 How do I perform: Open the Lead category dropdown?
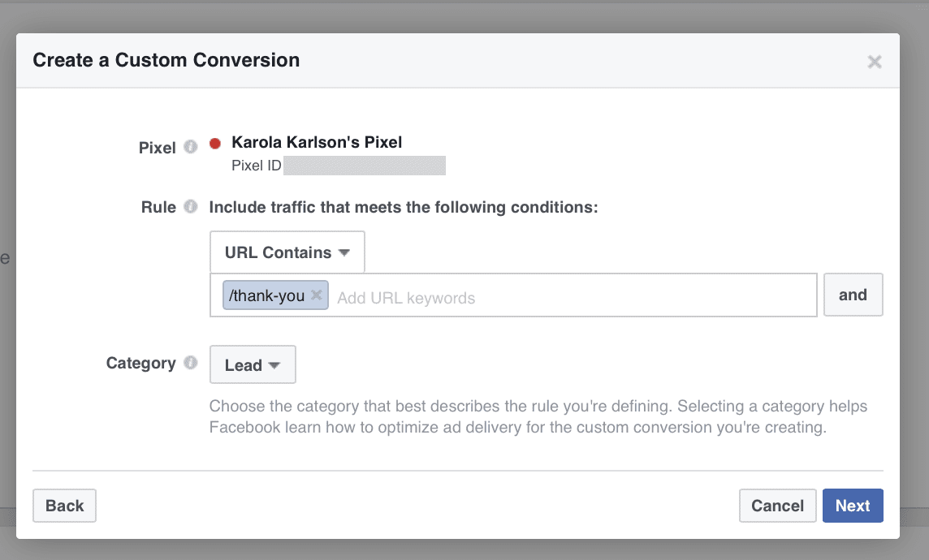[253, 364]
